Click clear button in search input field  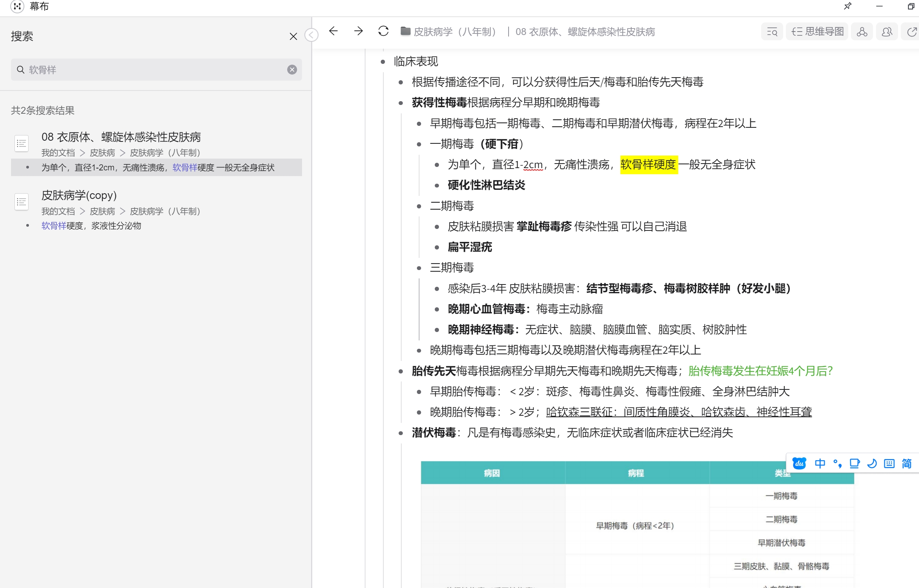292,69
